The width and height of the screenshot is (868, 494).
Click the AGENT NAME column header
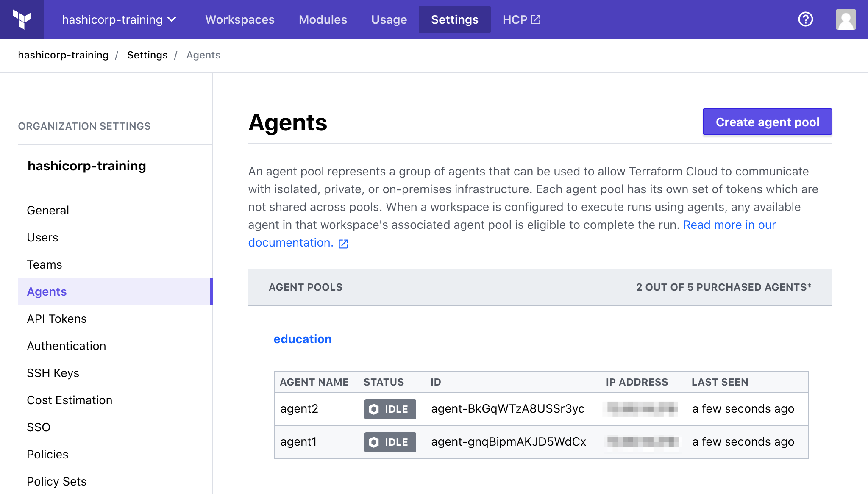click(314, 382)
